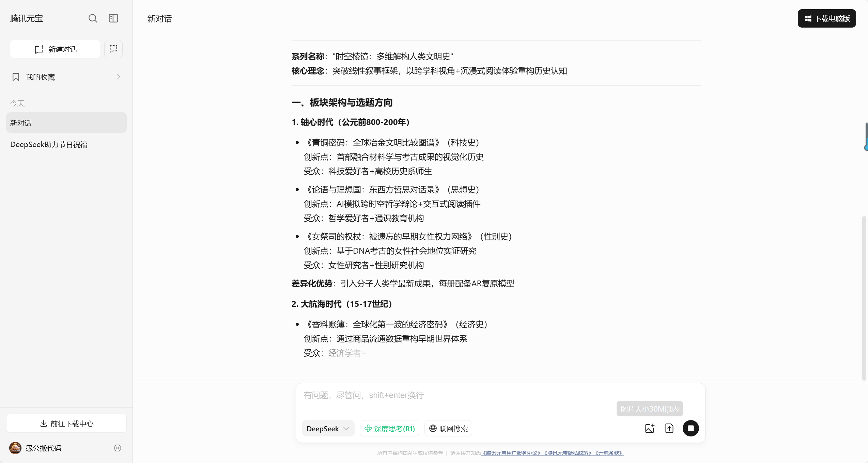
Task: Click the screenshot capture icon beside New Chat
Action: (x=113, y=49)
